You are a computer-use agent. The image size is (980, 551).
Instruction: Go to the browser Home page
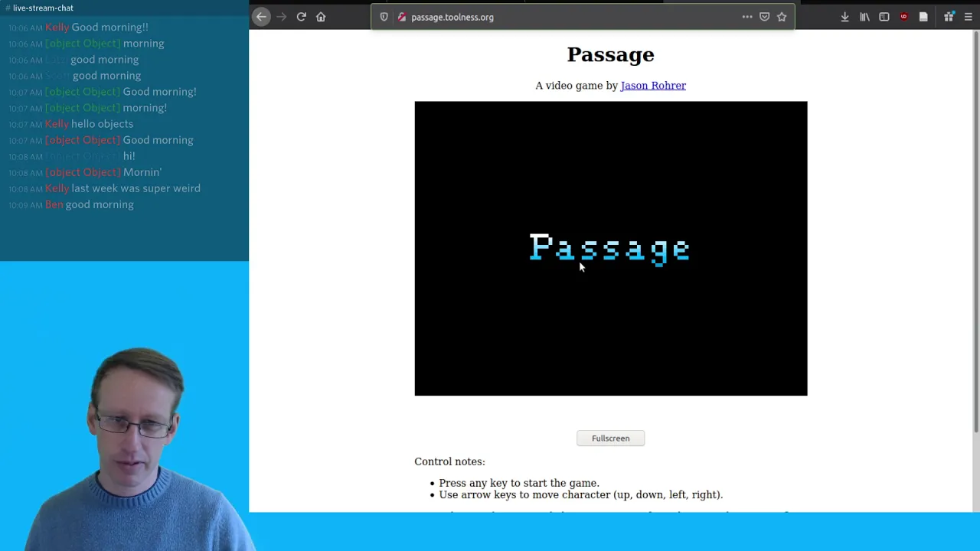click(321, 17)
